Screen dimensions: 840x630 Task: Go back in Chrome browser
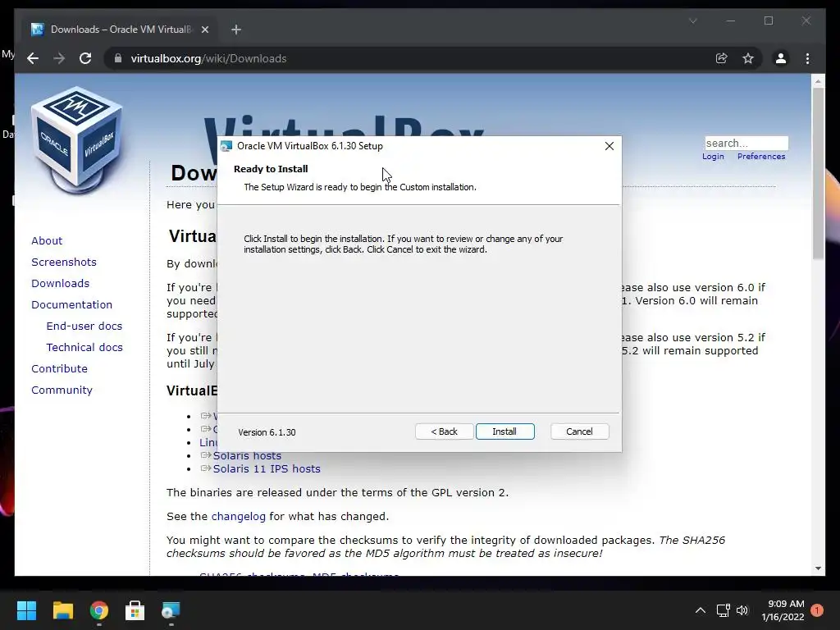click(33, 58)
